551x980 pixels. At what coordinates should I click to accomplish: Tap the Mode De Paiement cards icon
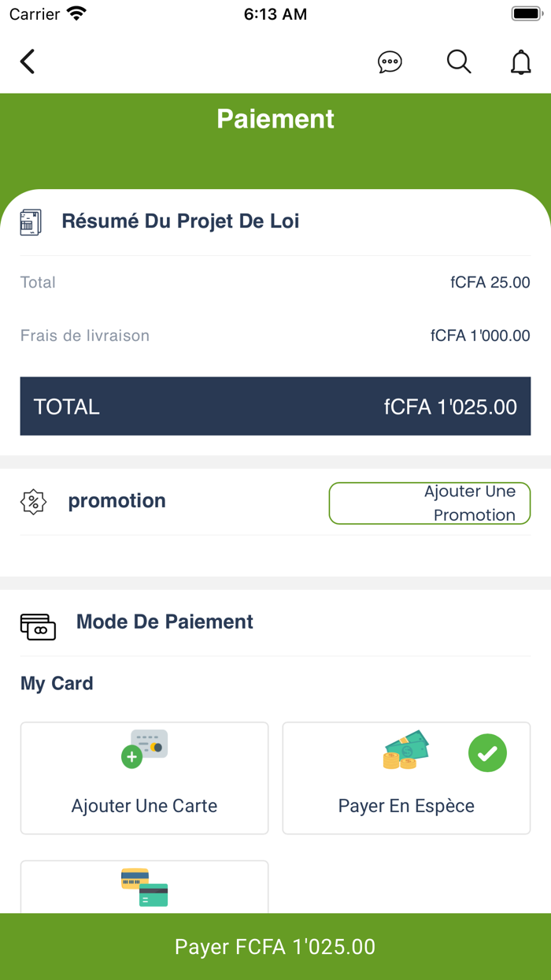point(38,627)
